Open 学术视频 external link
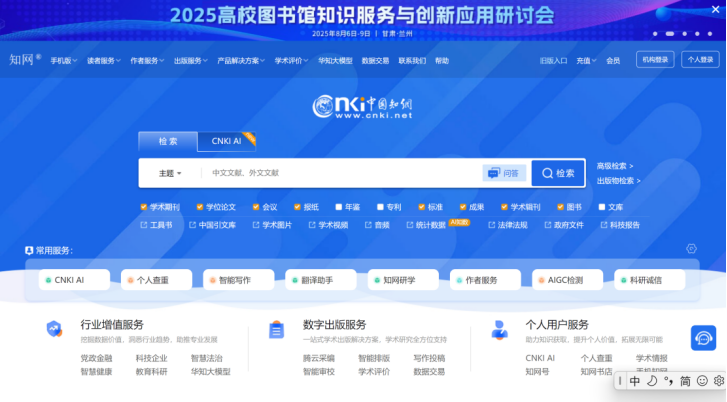The width and height of the screenshot is (727, 402). click(328, 225)
